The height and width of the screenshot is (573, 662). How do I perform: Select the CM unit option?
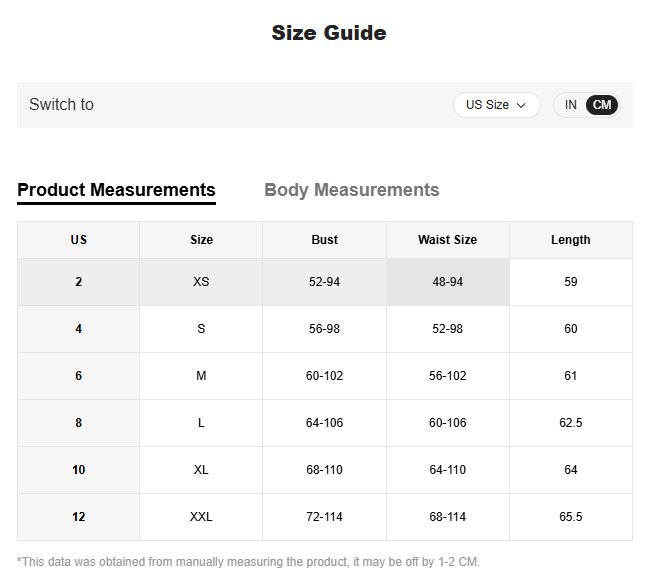click(602, 105)
